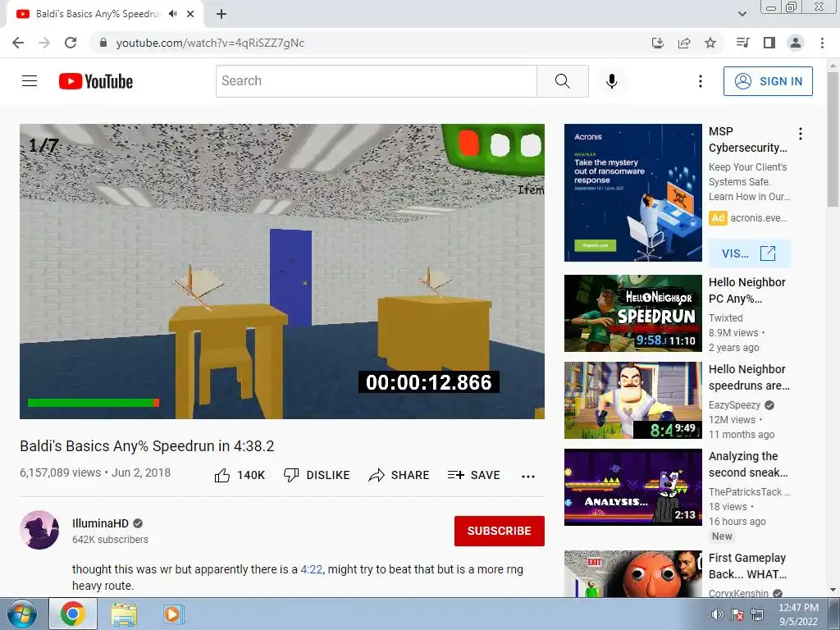Open 'Hello Neighbor speedruns are...' title
The width and height of the screenshot is (840, 630).
coord(749,377)
